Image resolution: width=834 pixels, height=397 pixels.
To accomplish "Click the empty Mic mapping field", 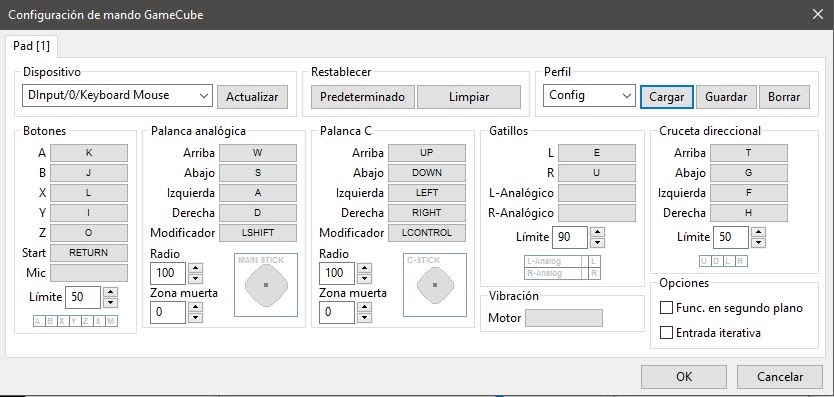I will pyautogui.click(x=89, y=273).
